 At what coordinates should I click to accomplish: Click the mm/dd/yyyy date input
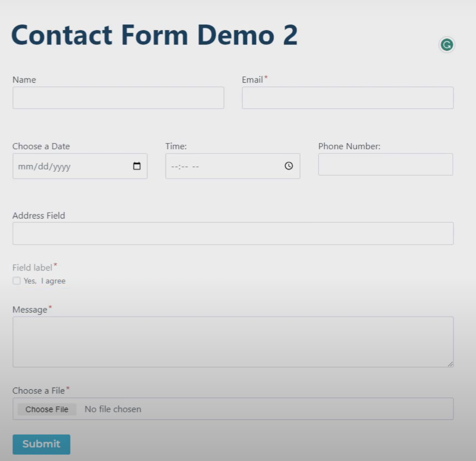[71, 166]
